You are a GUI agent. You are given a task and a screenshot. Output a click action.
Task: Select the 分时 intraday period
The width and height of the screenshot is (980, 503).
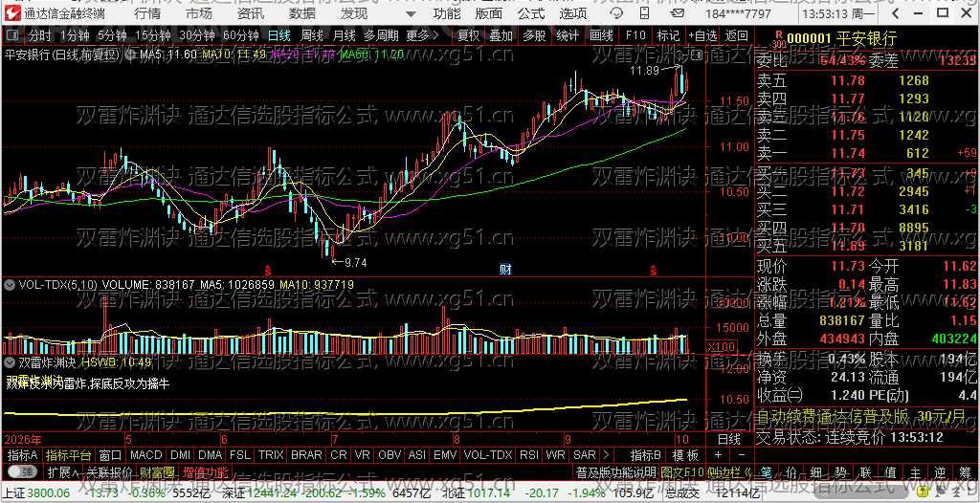click(x=39, y=35)
